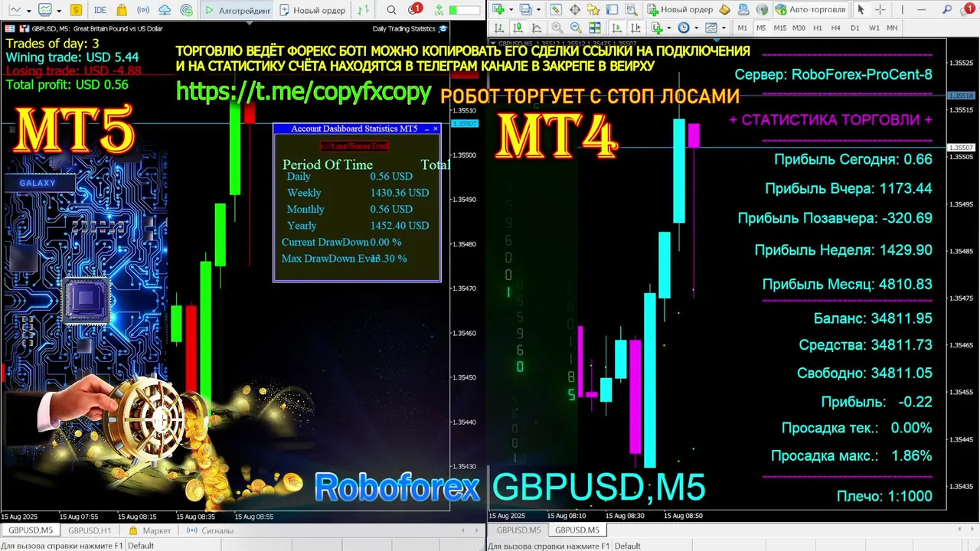Select H1 timeframe in MT4
This screenshot has width=980, height=551.
click(818, 28)
